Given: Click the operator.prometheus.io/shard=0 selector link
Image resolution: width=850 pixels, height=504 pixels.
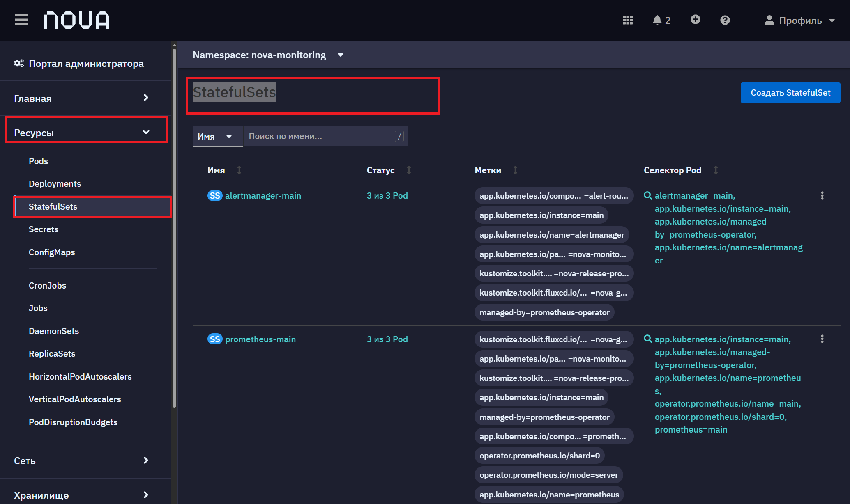Looking at the screenshot, I should [x=721, y=417].
